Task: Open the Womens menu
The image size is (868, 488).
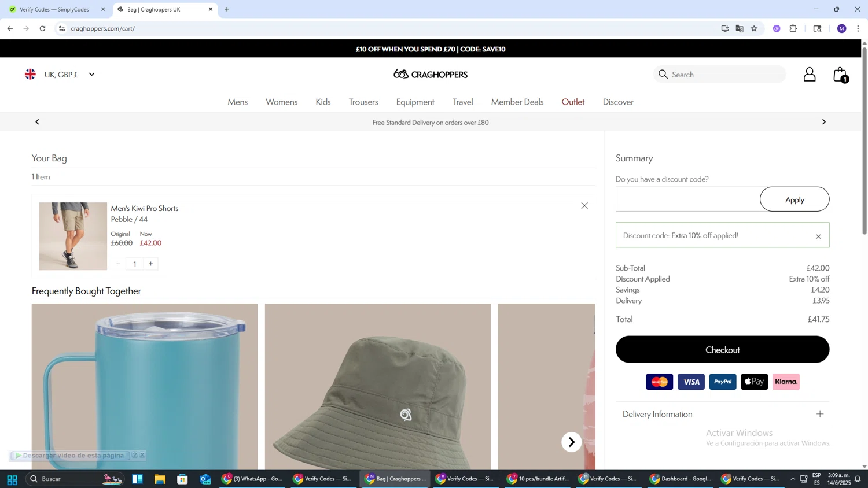Action: [282, 102]
